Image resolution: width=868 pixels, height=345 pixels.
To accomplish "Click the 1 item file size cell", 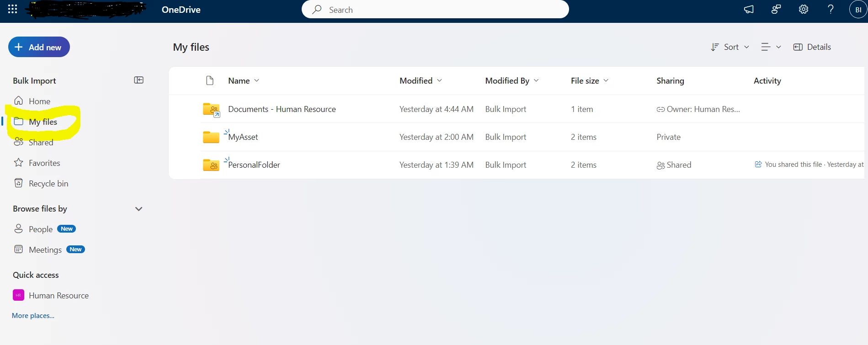I will point(582,109).
